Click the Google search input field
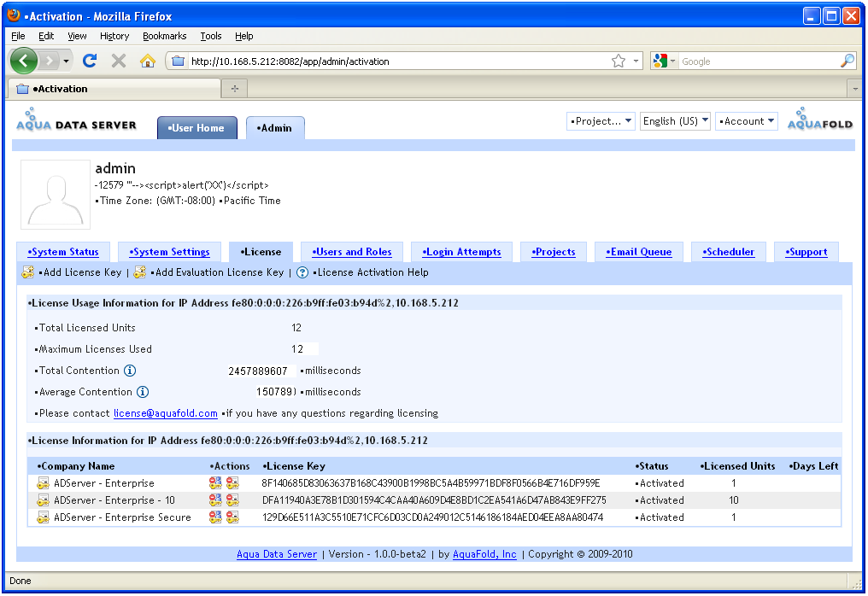868x596 pixels. pyautogui.click(x=759, y=61)
